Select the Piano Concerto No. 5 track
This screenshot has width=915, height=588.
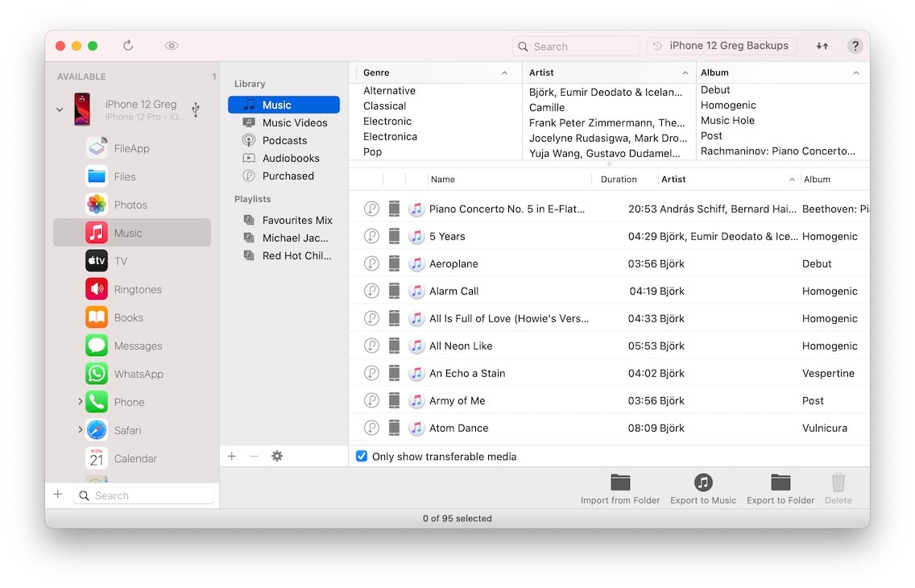(x=609, y=209)
